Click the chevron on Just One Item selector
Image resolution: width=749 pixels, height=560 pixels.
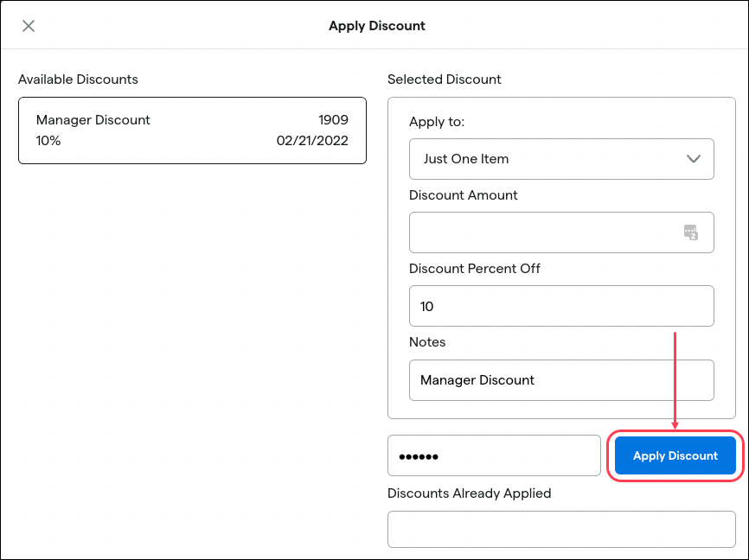[693, 159]
